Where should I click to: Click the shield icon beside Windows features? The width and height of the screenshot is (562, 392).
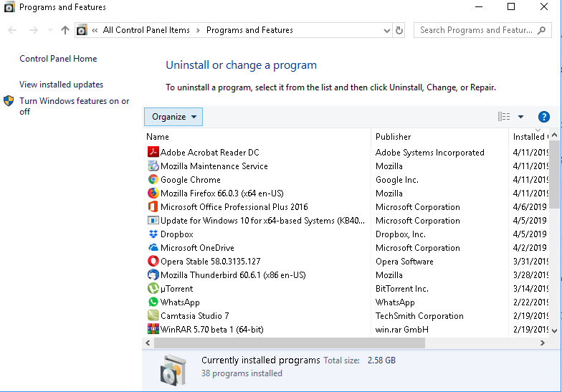pos(9,101)
